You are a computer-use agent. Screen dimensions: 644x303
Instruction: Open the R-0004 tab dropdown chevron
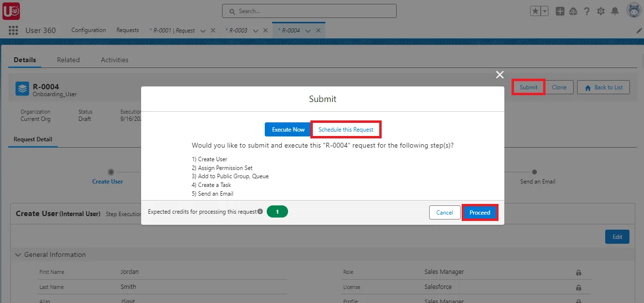pyautogui.click(x=308, y=30)
